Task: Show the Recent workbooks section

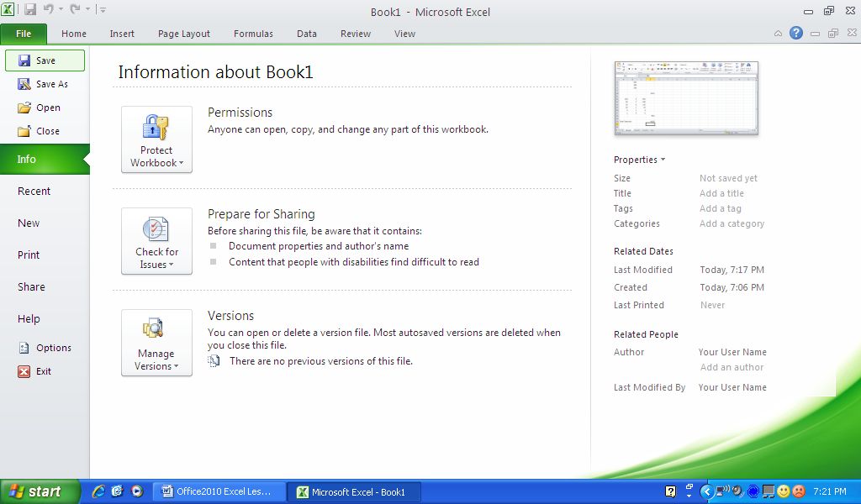Action: (x=34, y=191)
